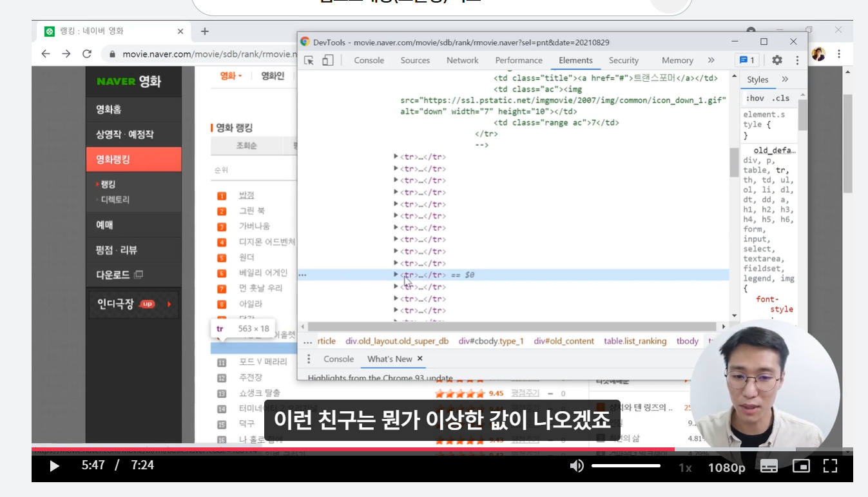Reload the Naver movie page
Image resolution: width=868 pixels, height=497 pixels.
(x=87, y=54)
